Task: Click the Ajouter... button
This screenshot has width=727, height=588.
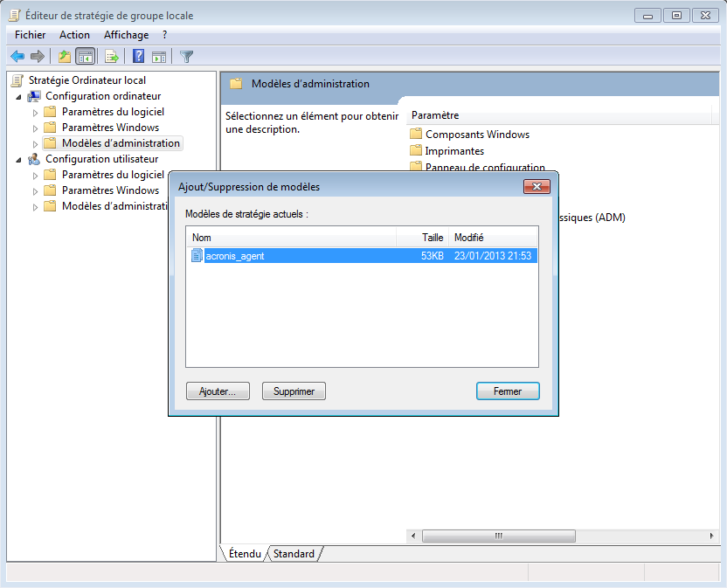Action: tap(218, 391)
